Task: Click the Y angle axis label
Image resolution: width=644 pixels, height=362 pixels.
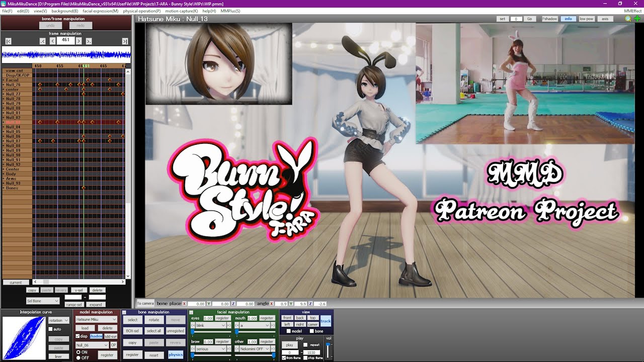Action: click(291, 304)
